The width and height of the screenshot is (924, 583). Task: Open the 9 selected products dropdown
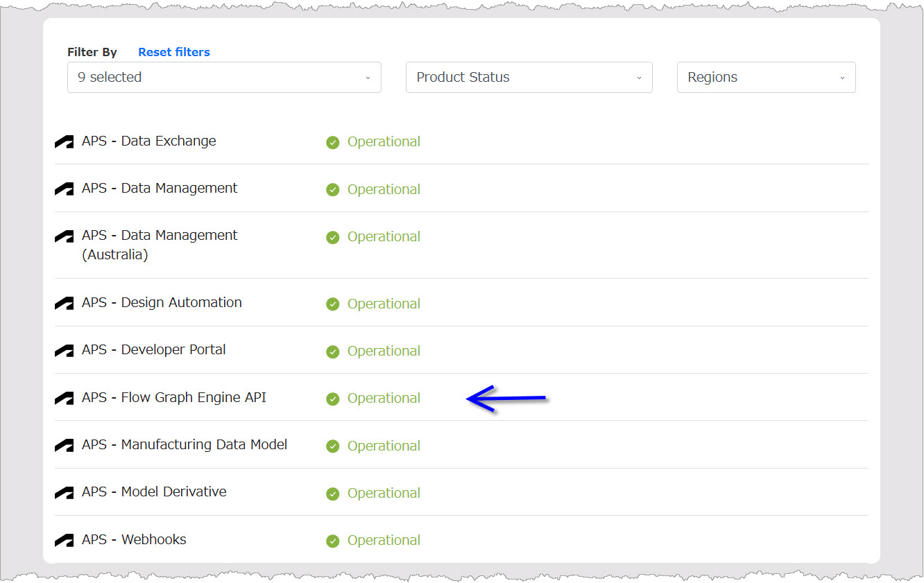[223, 77]
